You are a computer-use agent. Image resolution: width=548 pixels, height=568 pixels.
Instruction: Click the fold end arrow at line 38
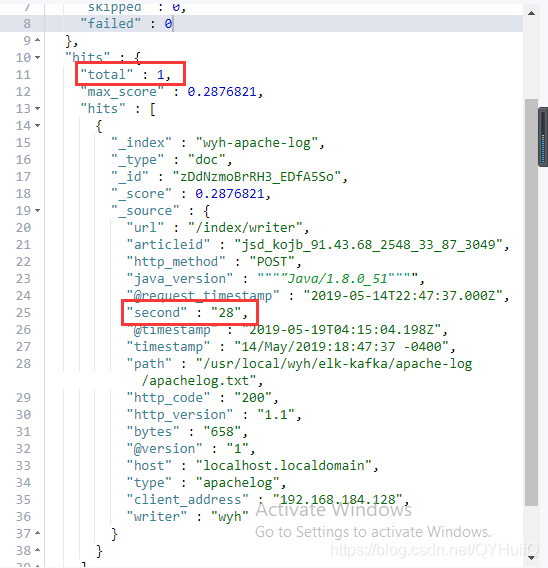click(x=37, y=550)
